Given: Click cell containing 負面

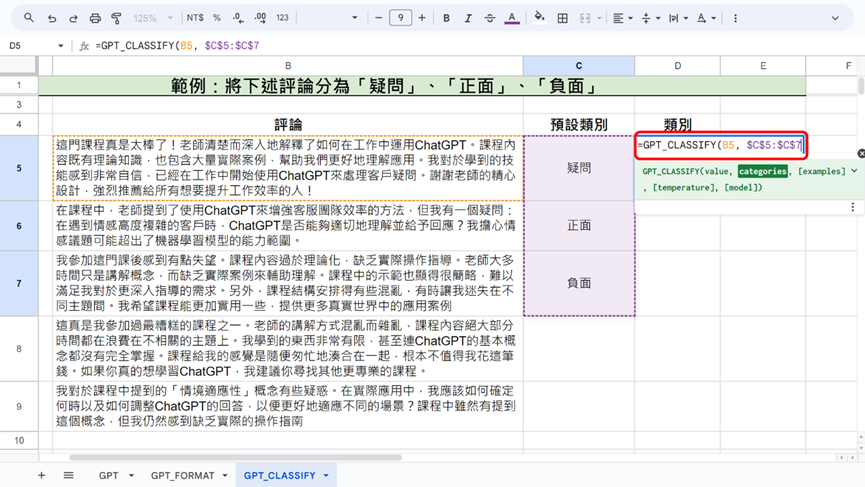Looking at the screenshot, I should (579, 283).
